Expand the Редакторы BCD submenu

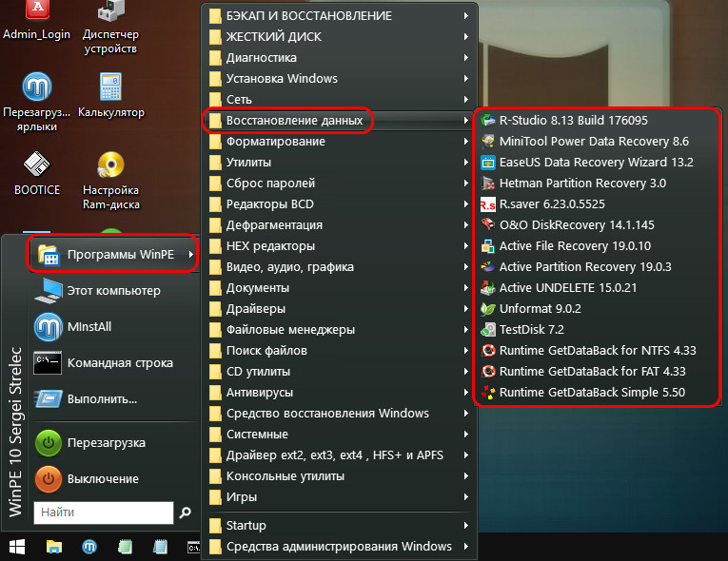(340, 203)
